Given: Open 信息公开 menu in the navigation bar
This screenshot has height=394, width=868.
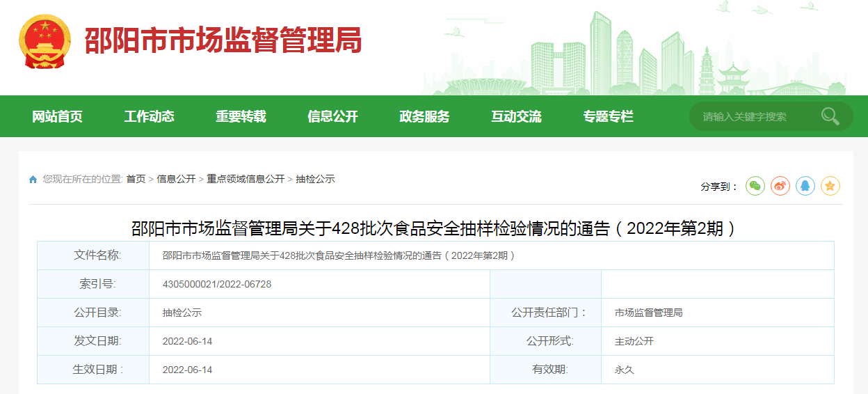Looking at the screenshot, I should click(x=332, y=116).
